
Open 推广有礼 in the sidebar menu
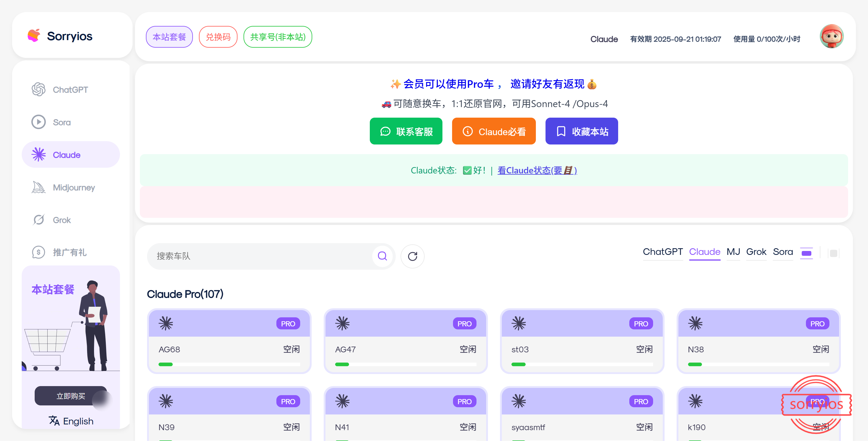71,252
